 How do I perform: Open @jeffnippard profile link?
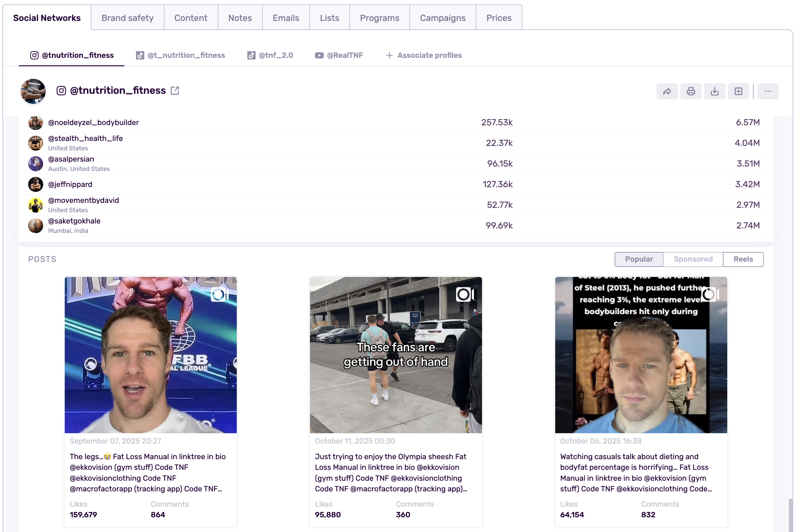pyautogui.click(x=70, y=184)
